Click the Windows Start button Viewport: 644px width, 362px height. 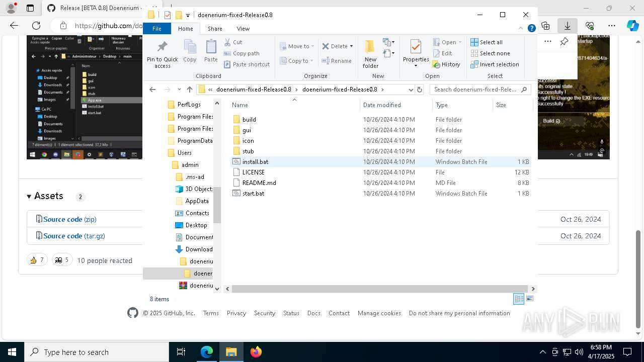click(12, 352)
